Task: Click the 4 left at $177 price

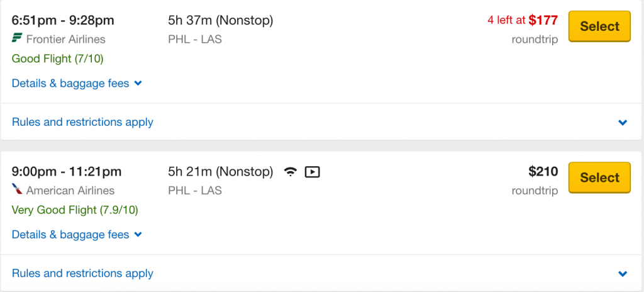Action: click(522, 20)
